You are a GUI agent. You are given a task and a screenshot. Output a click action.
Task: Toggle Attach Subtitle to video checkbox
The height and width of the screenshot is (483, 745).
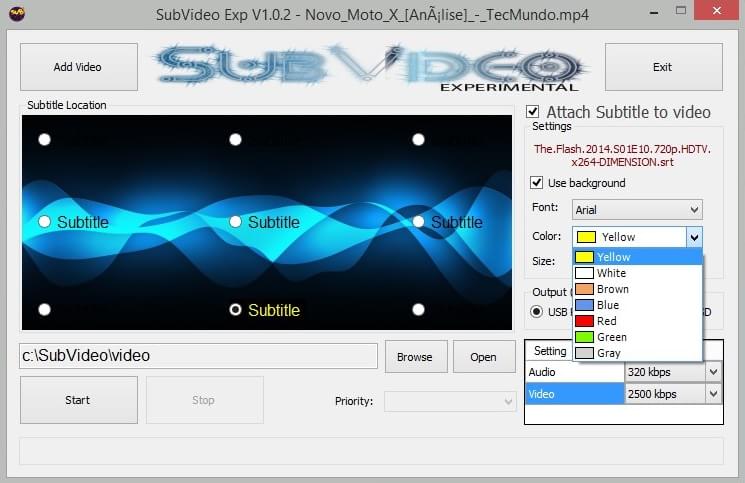[533, 112]
